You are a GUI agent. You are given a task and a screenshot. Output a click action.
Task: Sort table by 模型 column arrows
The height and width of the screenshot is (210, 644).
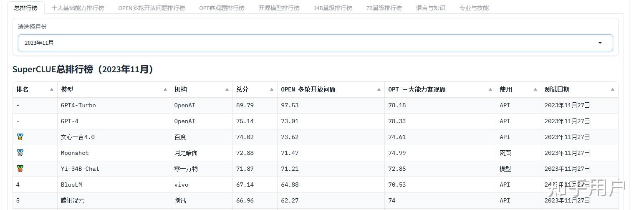pyautogui.click(x=165, y=89)
